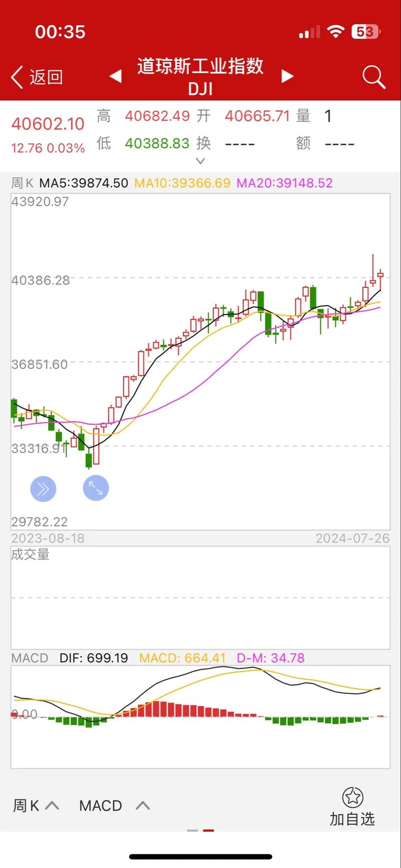Go to previous index with left arrow
This screenshot has height=868, width=401.
click(x=116, y=76)
